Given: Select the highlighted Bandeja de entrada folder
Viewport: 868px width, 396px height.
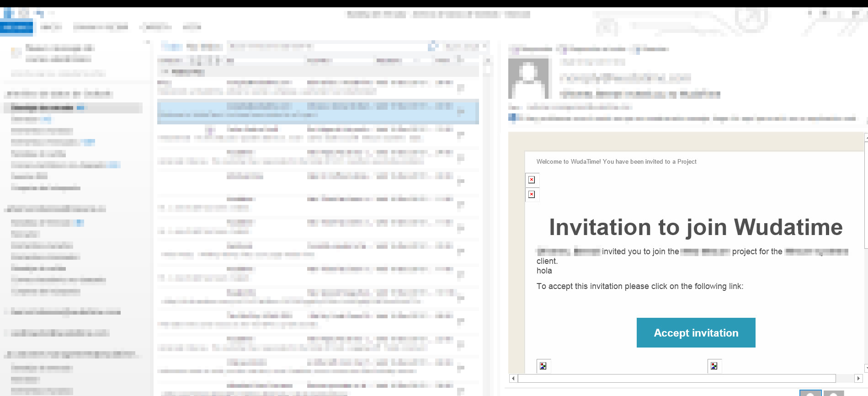Looking at the screenshot, I should point(73,107).
